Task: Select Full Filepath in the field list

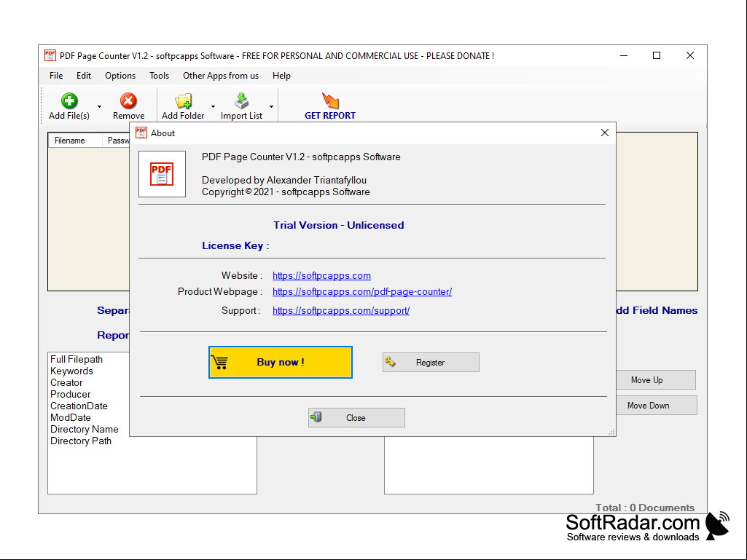Action: (77, 360)
